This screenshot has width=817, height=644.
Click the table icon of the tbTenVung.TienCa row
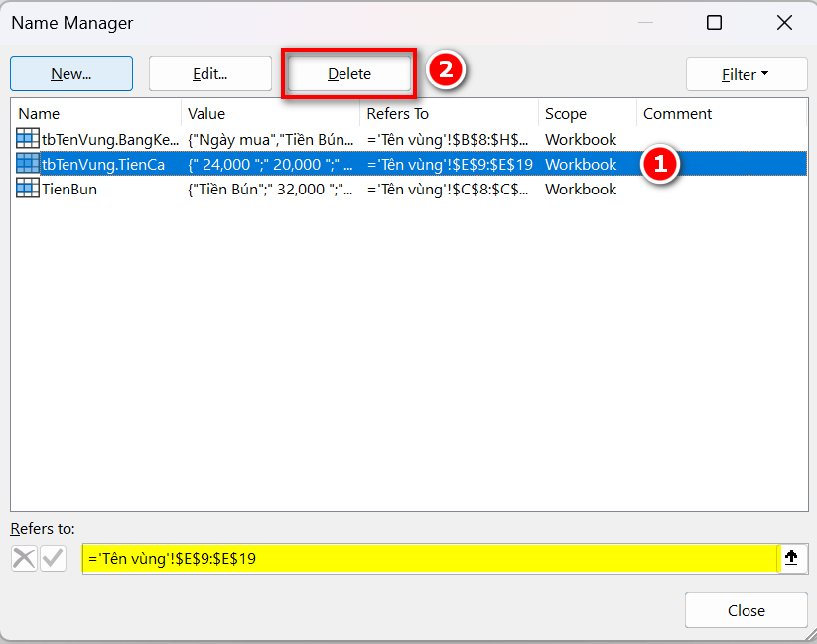[28, 164]
